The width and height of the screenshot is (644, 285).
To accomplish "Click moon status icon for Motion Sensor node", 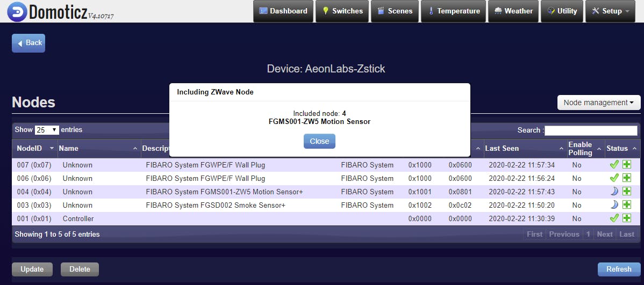I will (x=614, y=192).
